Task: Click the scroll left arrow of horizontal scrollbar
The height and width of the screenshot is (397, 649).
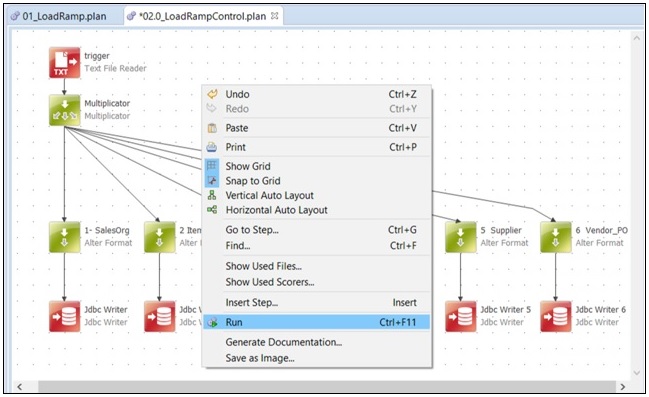Action: [x=19, y=387]
